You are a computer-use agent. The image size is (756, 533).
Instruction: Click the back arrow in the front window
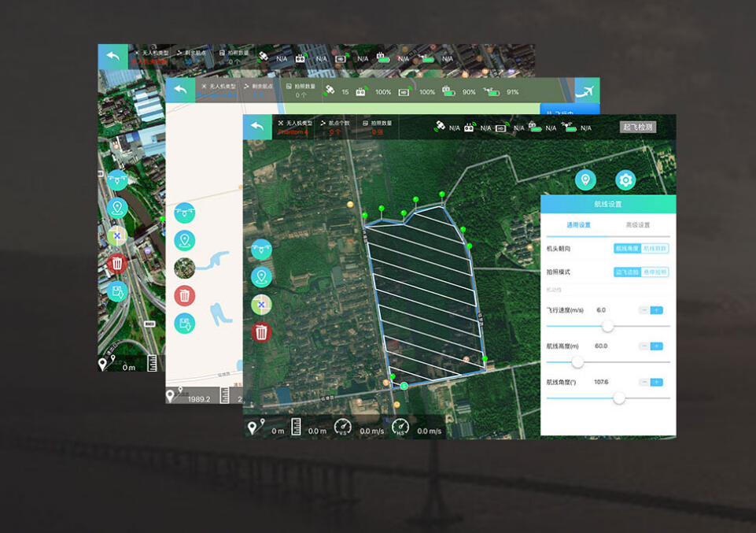click(x=257, y=128)
